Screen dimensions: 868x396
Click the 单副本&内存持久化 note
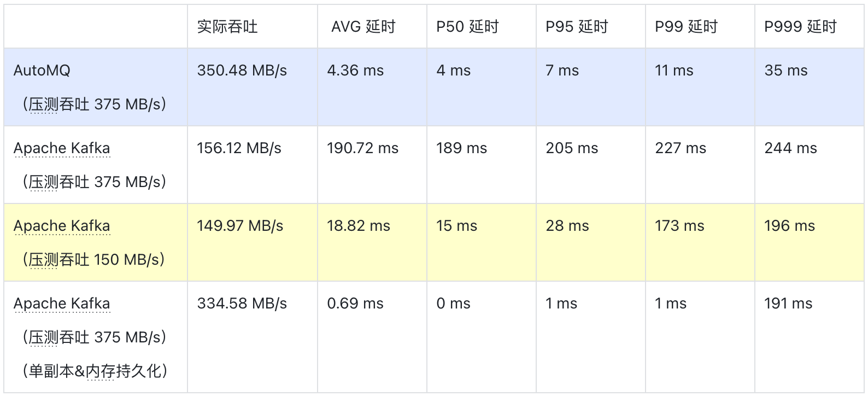coord(95,371)
